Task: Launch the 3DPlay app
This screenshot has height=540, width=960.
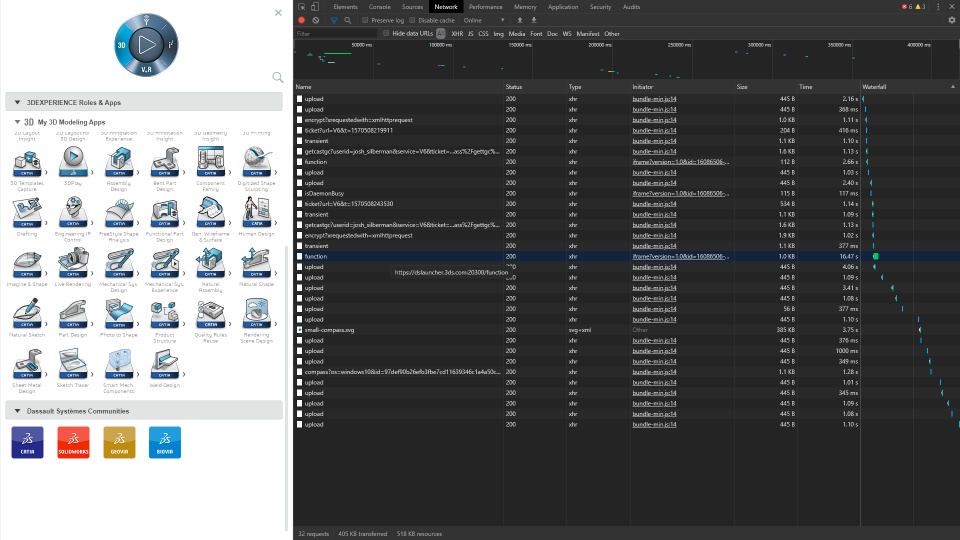Action: [73, 163]
